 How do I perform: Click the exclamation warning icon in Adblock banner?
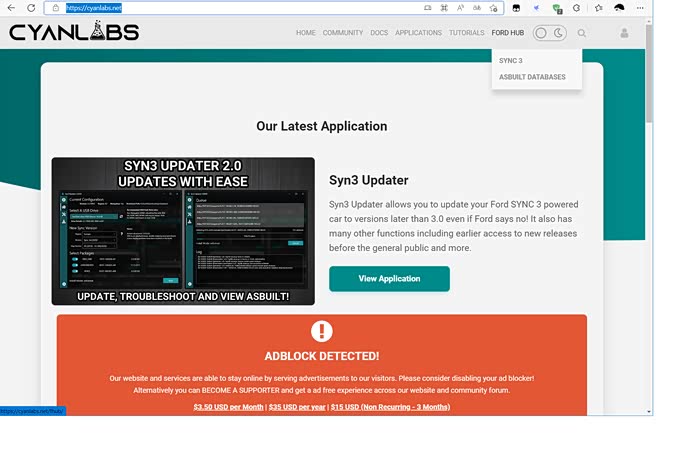pyautogui.click(x=321, y=331)
